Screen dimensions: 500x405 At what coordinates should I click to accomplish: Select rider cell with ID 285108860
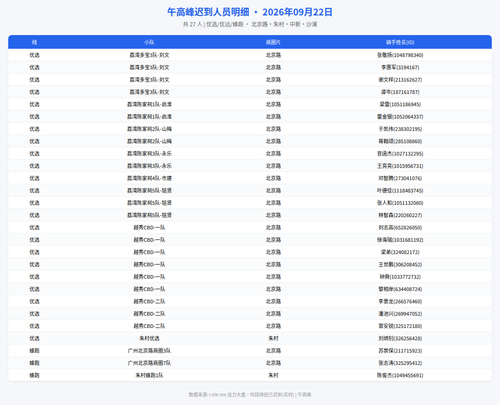(400, 141)
